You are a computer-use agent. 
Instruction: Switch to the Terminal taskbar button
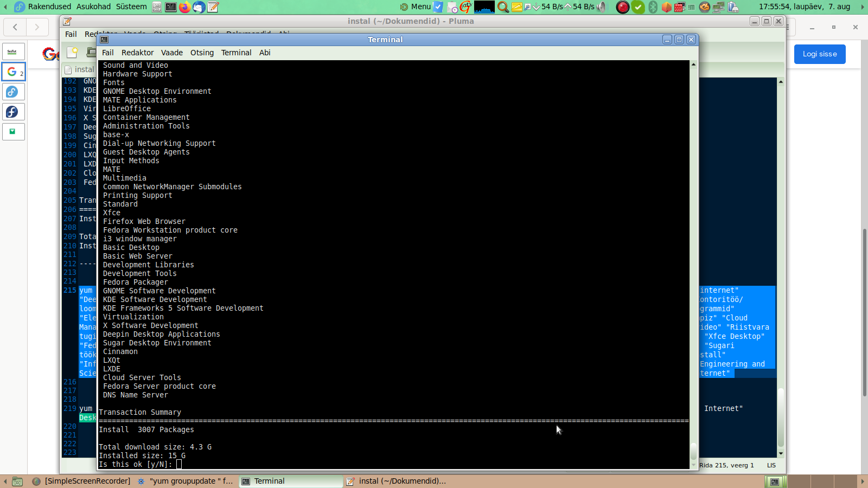point(291,481)
